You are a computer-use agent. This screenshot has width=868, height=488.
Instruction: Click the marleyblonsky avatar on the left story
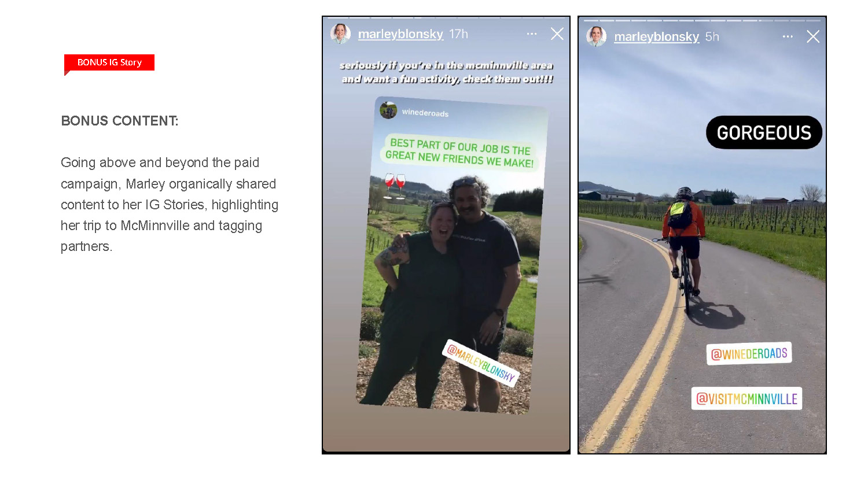point(340,34)
